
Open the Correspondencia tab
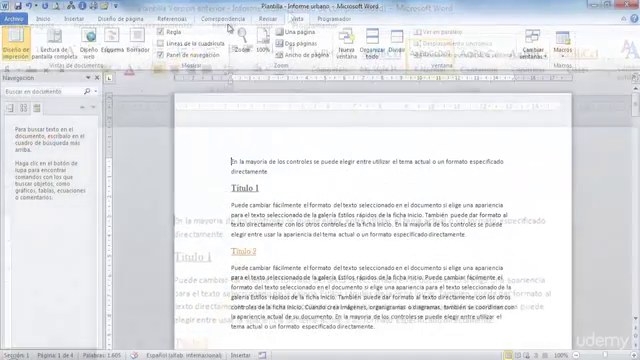tap(223, 19)
